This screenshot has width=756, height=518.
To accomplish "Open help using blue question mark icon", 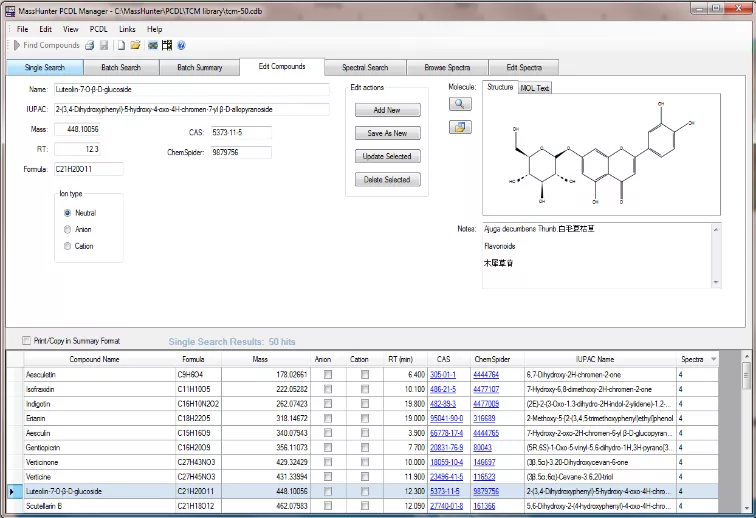I will point(181,45).
